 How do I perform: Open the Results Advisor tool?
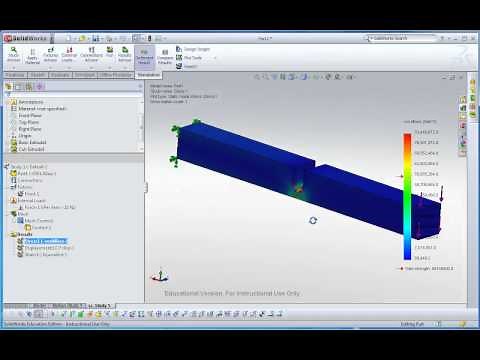pyautogui.click(x=125, y=54)
